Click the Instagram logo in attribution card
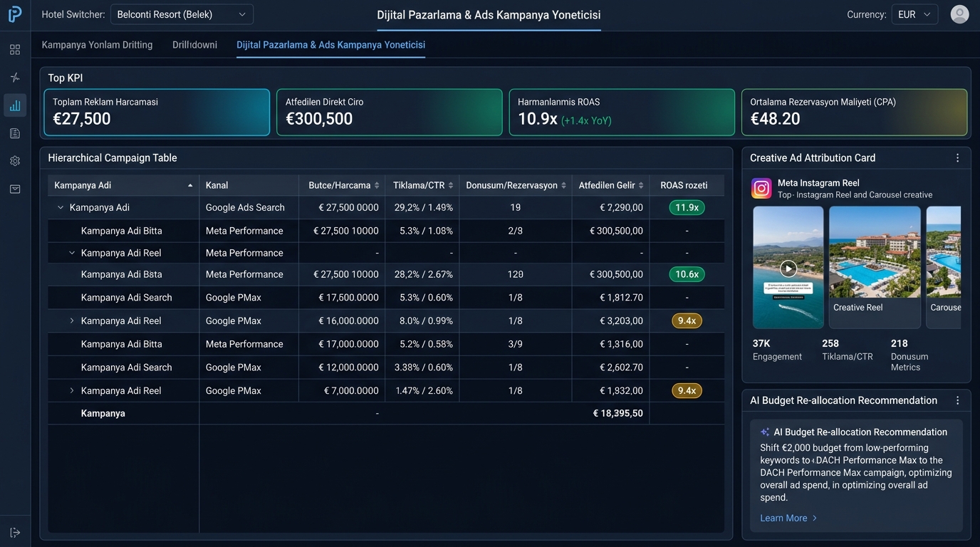The width and height of the screenshot is (980, 547). click(762, 188)
